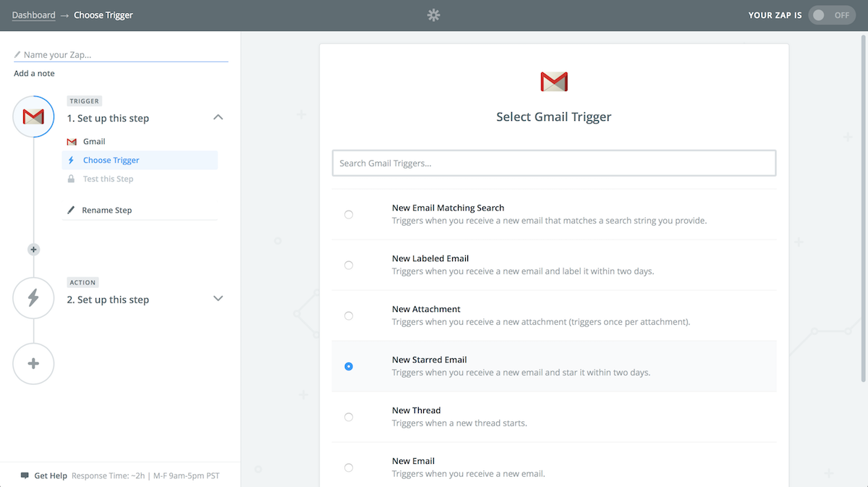
Task: Collapse the trigger step chevron
Action: (x=218, y=117)
